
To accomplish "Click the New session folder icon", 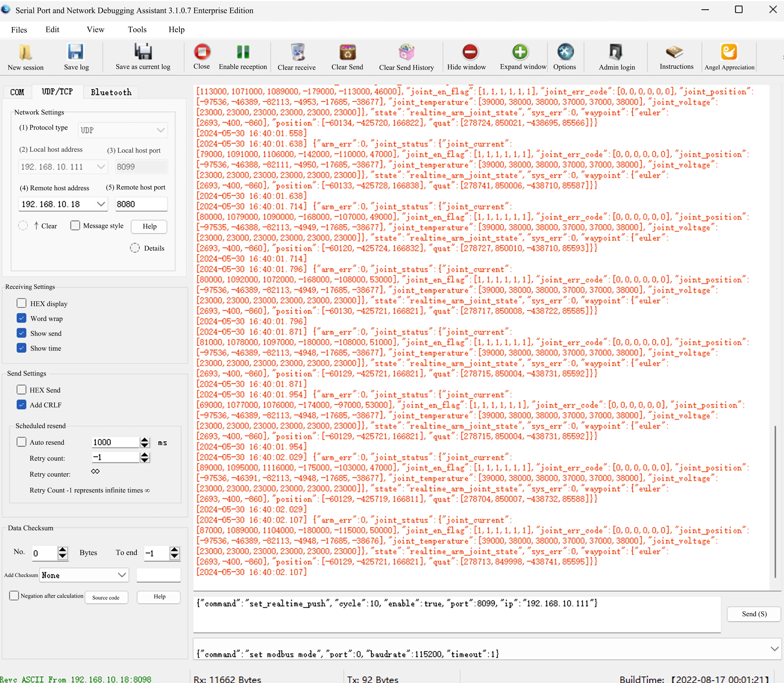I will 26,53.
